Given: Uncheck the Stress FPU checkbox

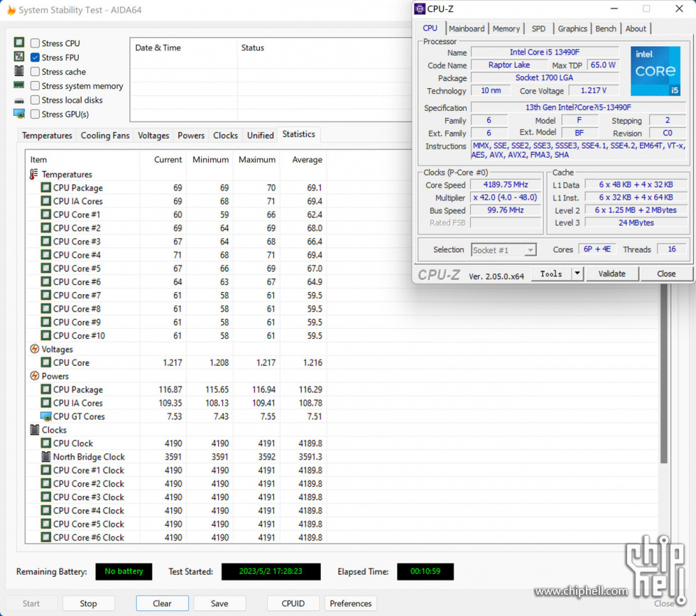Looking at the screenshot, I should (x=35, y=58).
